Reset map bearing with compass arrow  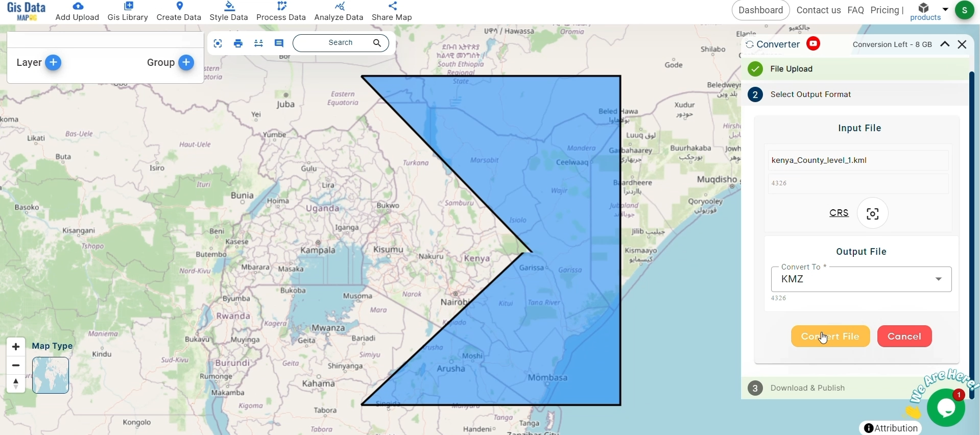point(16,384)
